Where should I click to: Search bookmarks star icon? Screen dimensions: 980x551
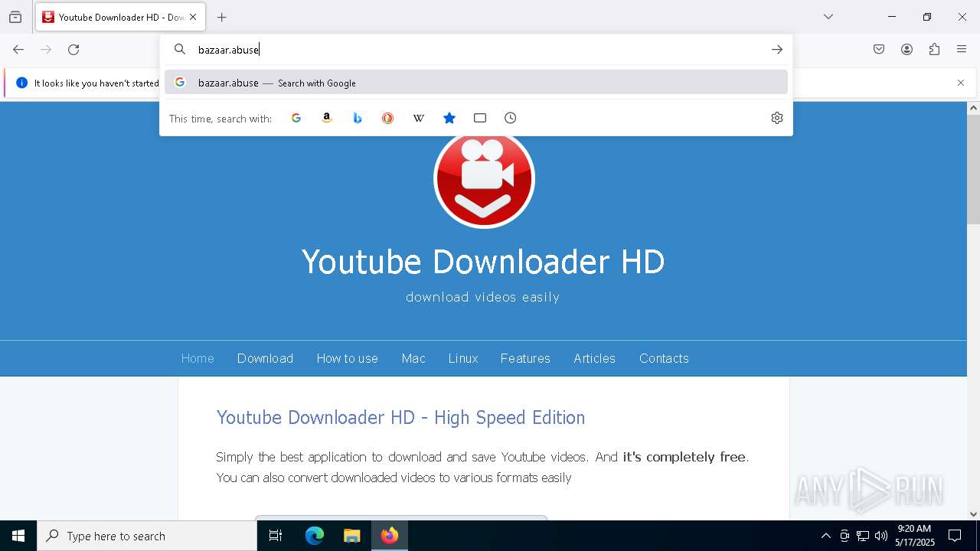(449, 118)
